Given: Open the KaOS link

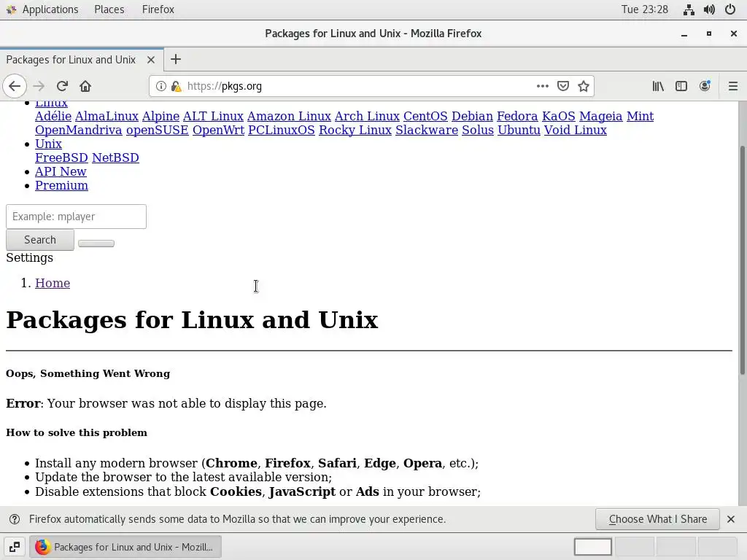Looking at the screenshot, I should click(x=558, y=116).
